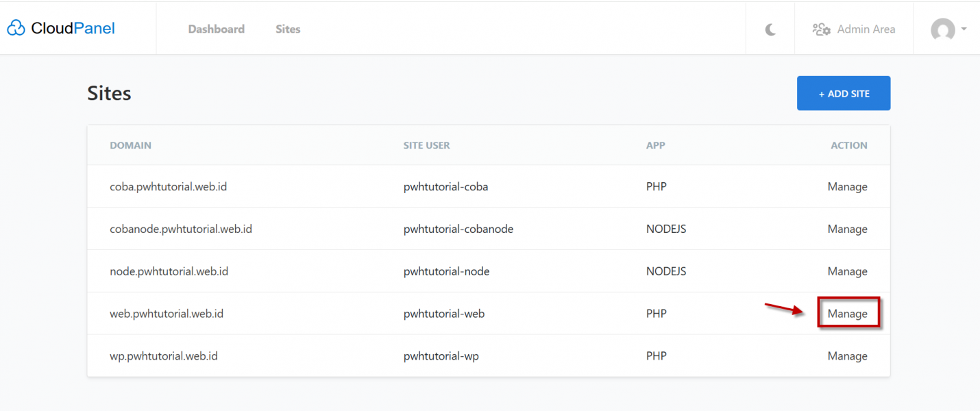Click the ACTION column header

(x=849, y=145)
